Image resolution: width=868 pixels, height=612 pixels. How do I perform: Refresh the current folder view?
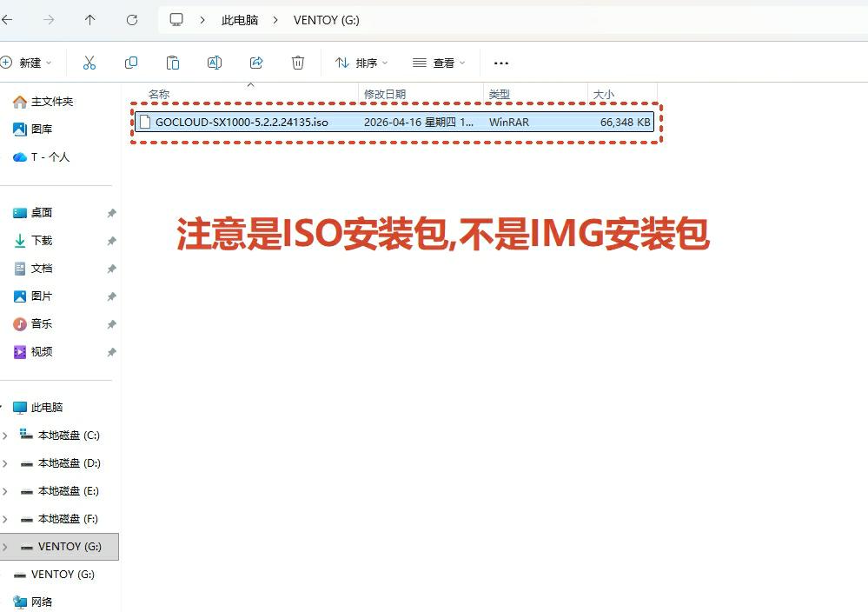point(132,19)
